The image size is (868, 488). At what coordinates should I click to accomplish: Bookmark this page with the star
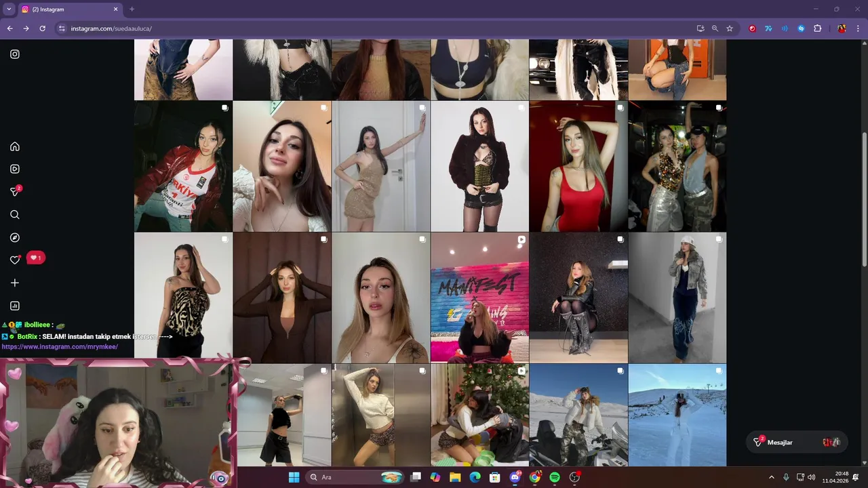[x=730, y=28]
